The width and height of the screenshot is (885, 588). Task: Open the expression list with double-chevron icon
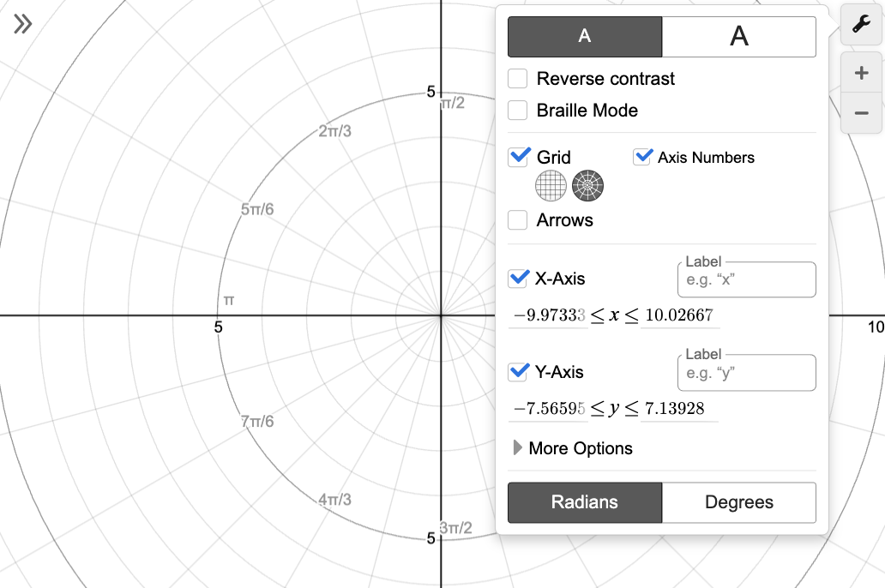point(22,24)
